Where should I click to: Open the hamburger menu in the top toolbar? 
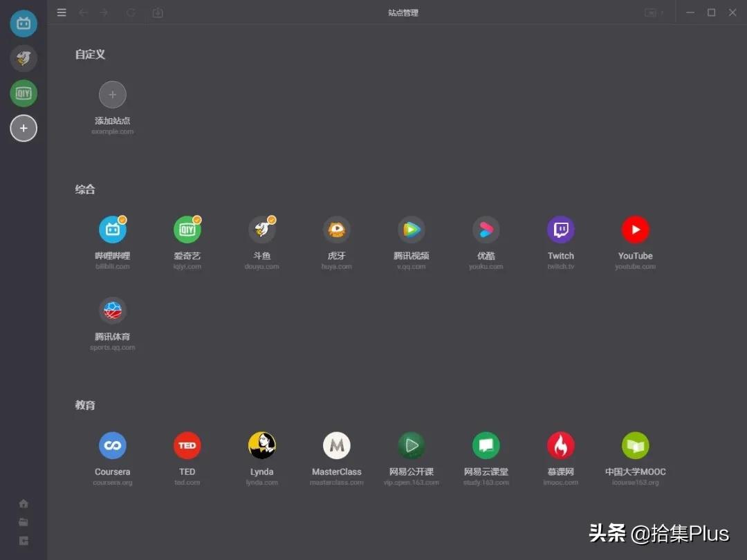pos(62,12)
